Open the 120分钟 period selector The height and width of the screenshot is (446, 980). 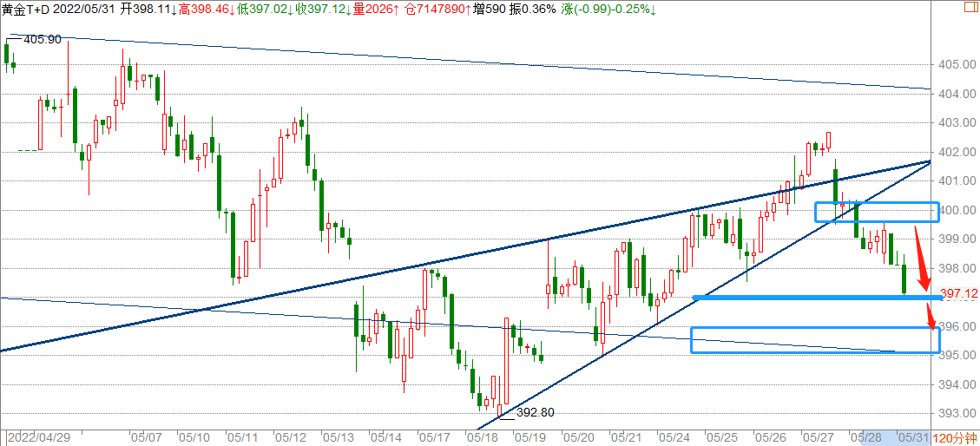[x=955, y=438]
